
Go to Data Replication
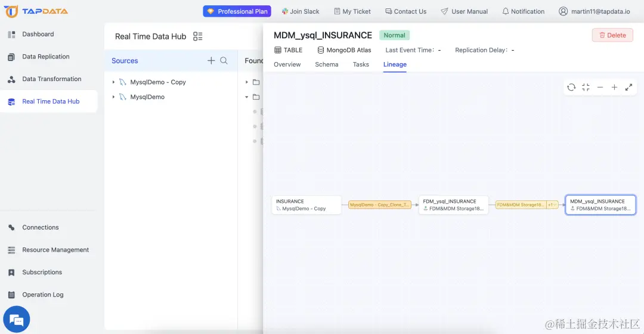tap(45, 57)
